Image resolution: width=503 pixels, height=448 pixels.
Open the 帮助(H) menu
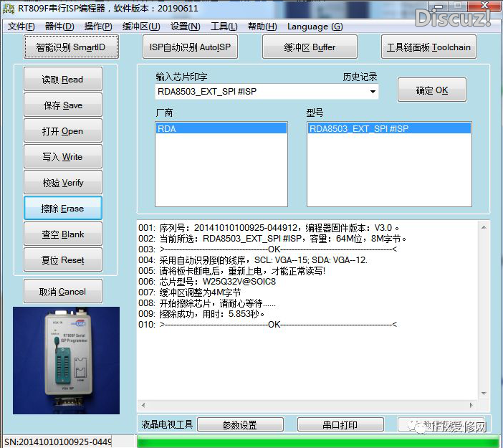click(262, 27)
